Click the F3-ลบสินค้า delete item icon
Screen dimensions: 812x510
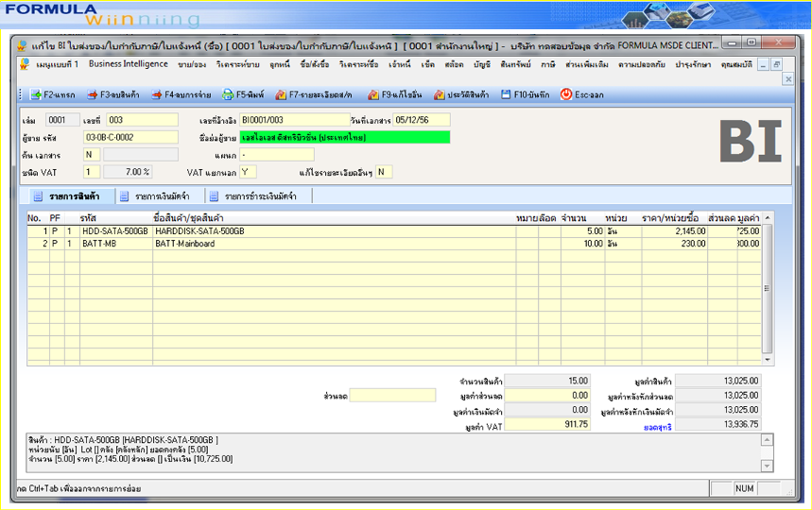pyautogui.click(x=93, y=94)
